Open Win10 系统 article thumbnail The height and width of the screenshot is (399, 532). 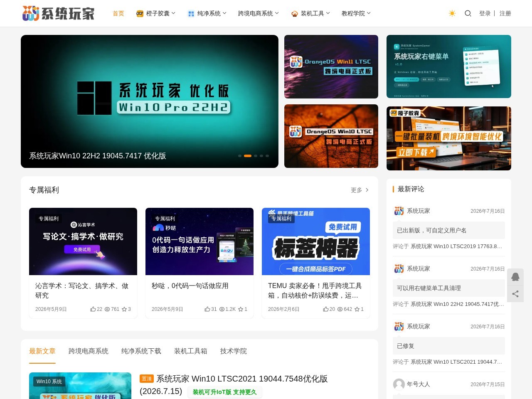(x=80, y=386)
